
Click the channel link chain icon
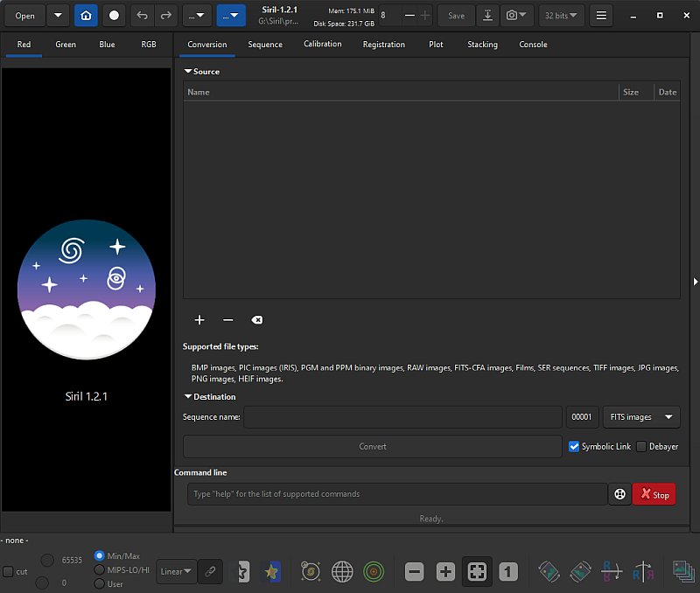(210, 571)
